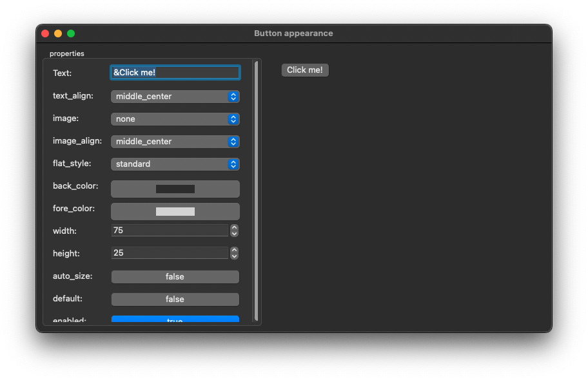Decrease height with the down stepper arrow
588x380 pixels.
tap(235, 256)
